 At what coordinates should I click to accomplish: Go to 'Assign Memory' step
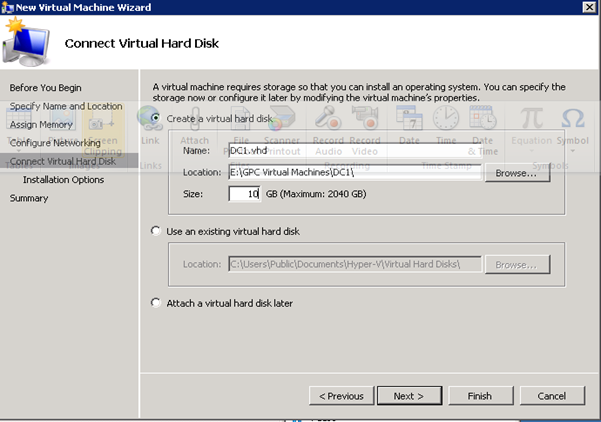pos(41,125)
